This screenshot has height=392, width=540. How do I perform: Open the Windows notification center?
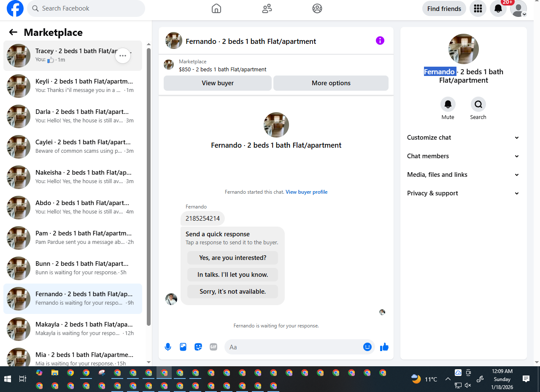click(526, 379)
